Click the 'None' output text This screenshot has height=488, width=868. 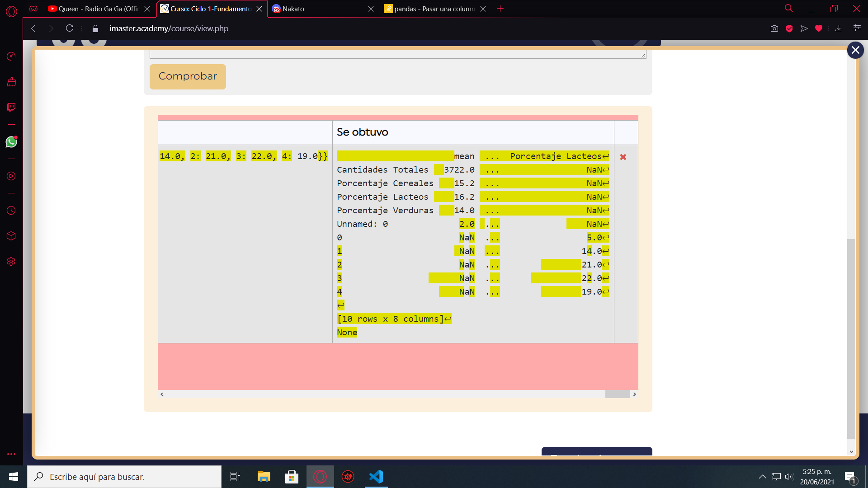coord(347,333)
